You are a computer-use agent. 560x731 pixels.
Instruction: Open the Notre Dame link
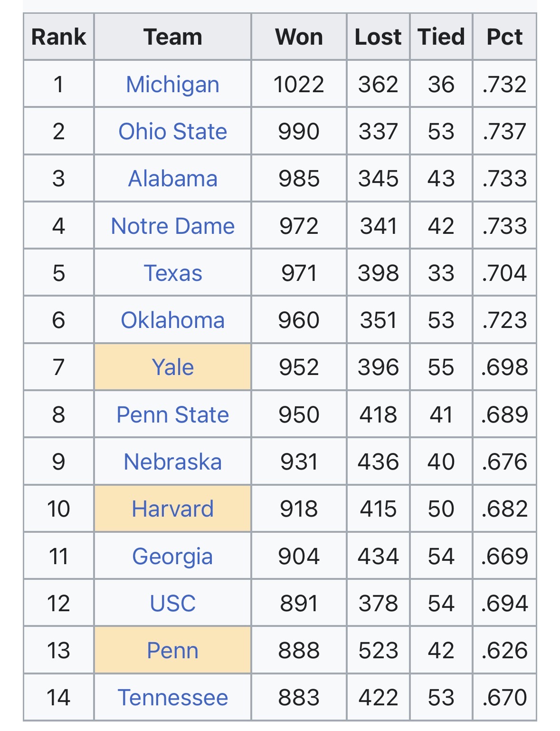point(172,226)
